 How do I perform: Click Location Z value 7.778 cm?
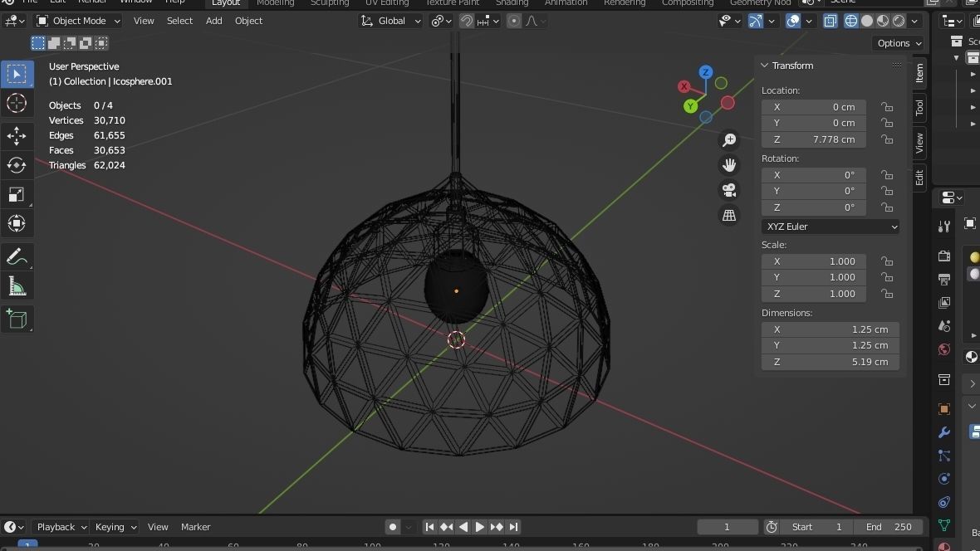coord(814,140)
